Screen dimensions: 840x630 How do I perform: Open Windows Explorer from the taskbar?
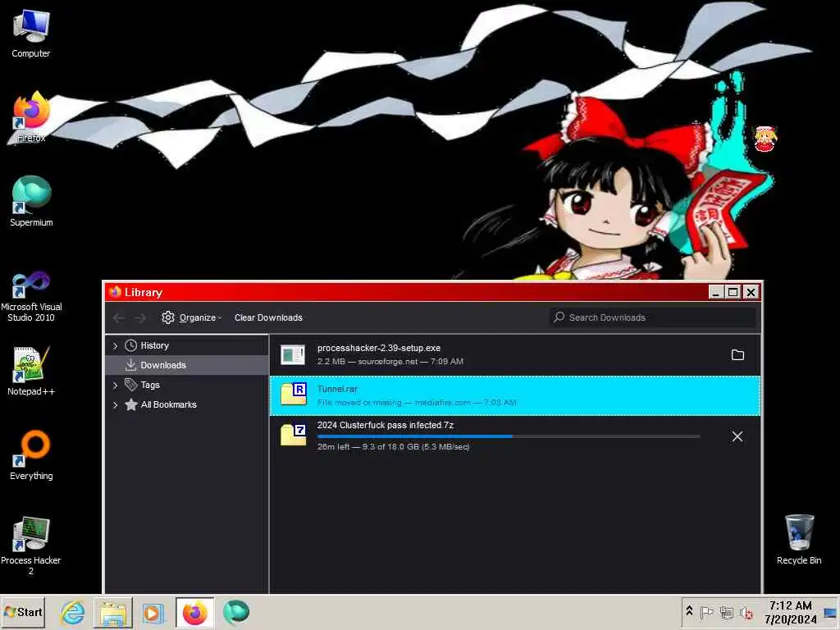(x=113, y=612)
